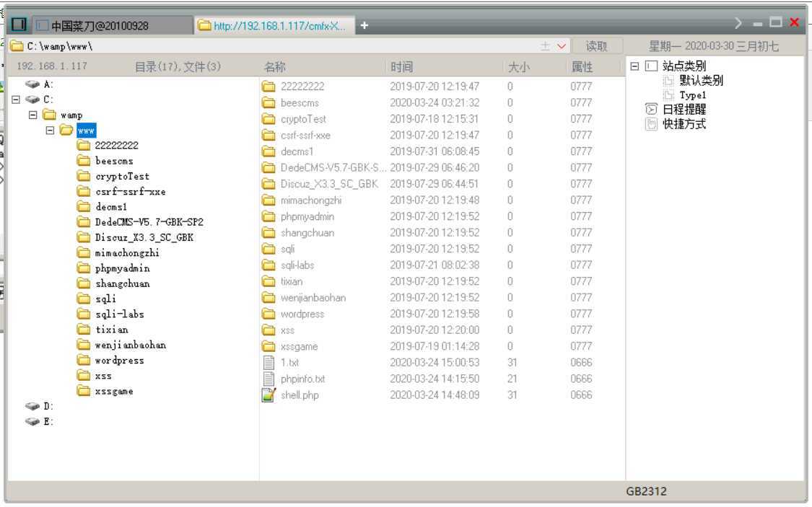Viewport: 812px width, 507px height.
Task: Click the csrf-ssrf-xxe folder icon in the tree
Action: point(84,191)
